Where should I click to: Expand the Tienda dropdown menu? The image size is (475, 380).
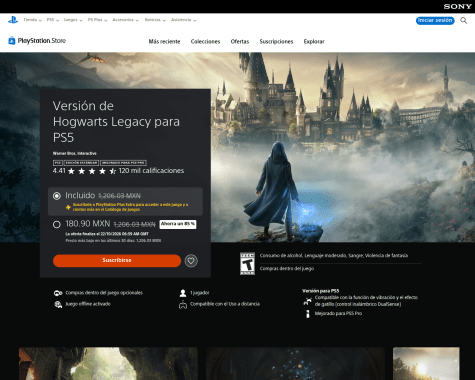[x=32, y=20]
